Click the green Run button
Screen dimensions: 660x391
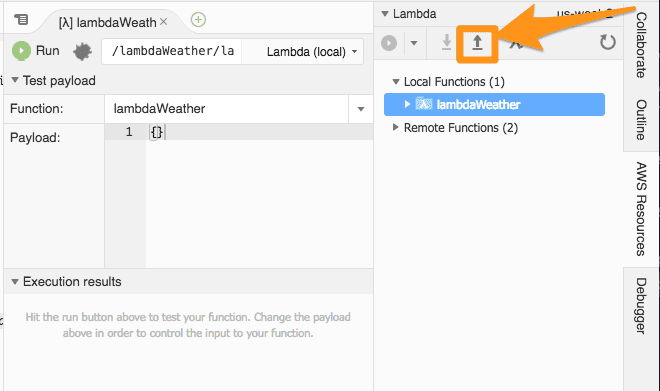[x=36, y=51]
